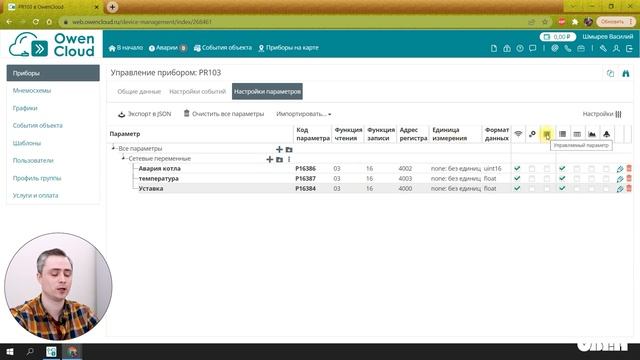The width and height of the screenshot is (640, 360).
Task: Open Мнемосхемы in the sidebar
Action: [x=32, y=91]
